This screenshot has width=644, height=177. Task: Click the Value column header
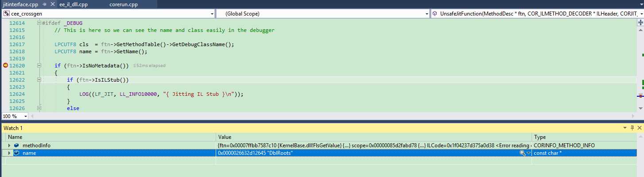[374, 137]
